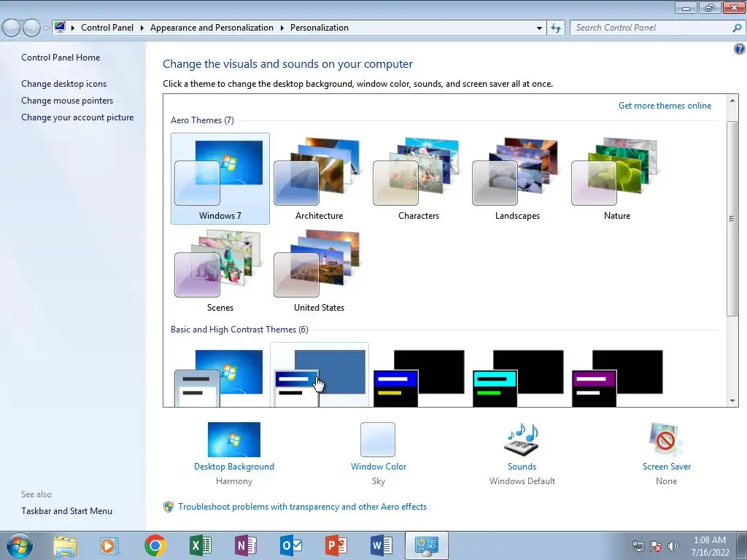Image resolution: width=747 pixels, height=560 pixels.
Task: Click the theme list scroll up arrow
Action: (732, 101)
